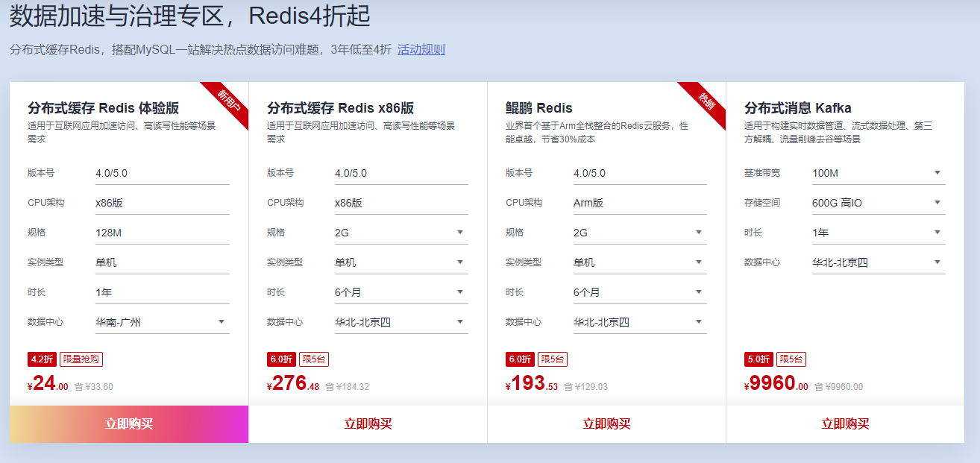The width and height of the screenshot is (980, 463).
Task: Click CPU架构 Arm版 field in 鲲鹏 Redis
Action: coord(640,203)
